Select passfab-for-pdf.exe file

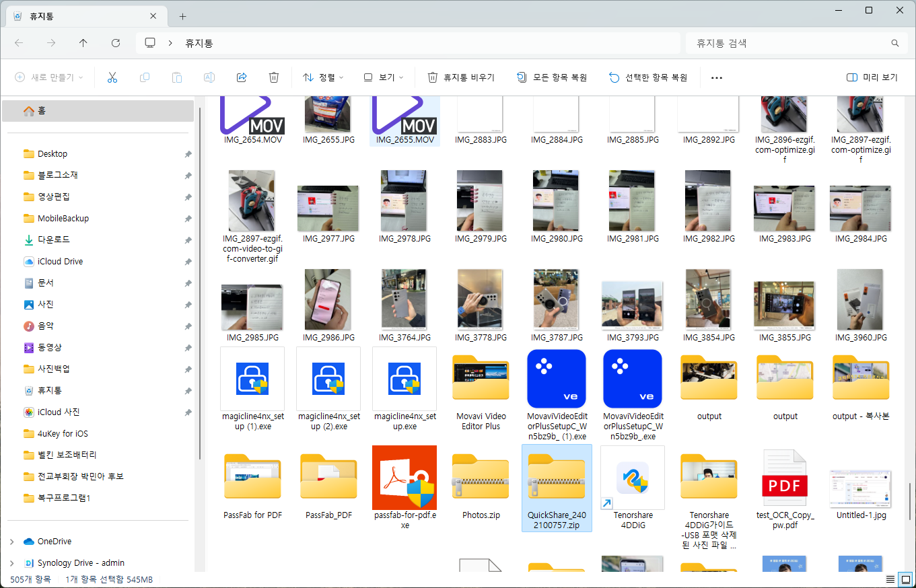(x=405, y=488)
